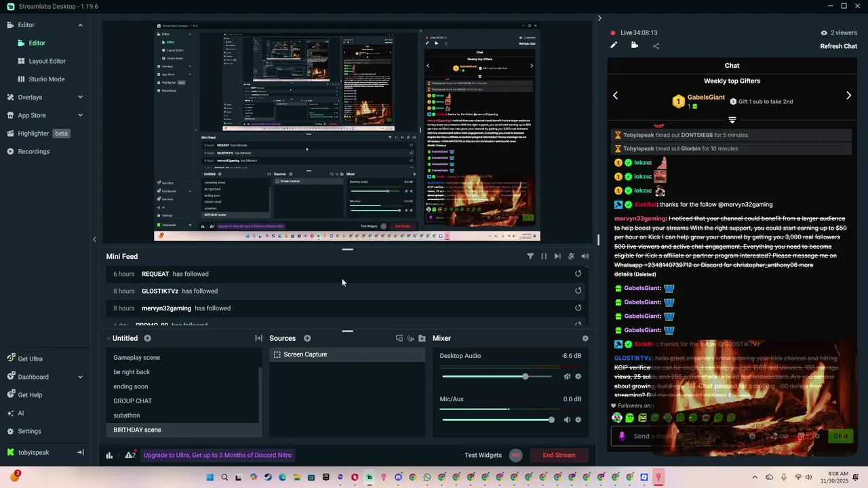The width and height of the screenshot is (868, 488).
Task: Collapse the left panel with side arrow
Action: 94,239
